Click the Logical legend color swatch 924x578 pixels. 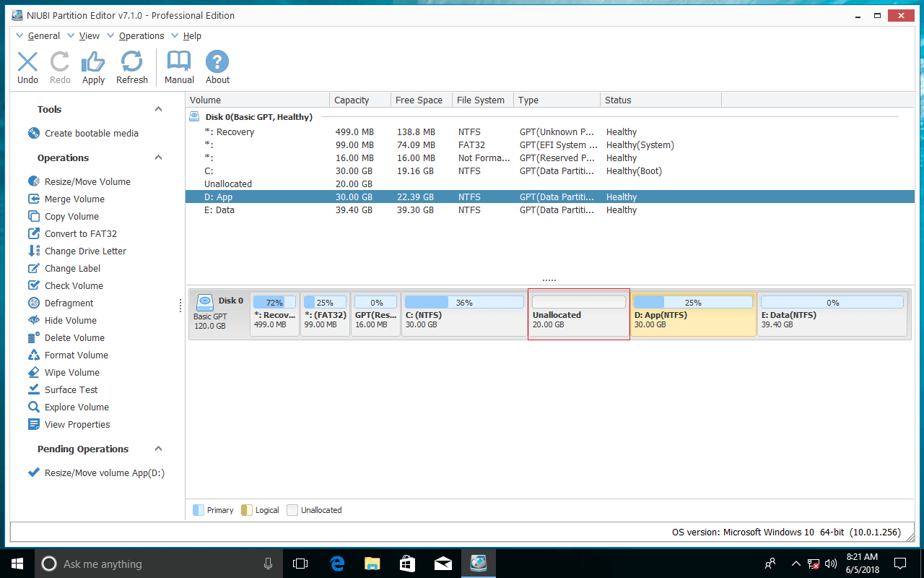(247, 510)
